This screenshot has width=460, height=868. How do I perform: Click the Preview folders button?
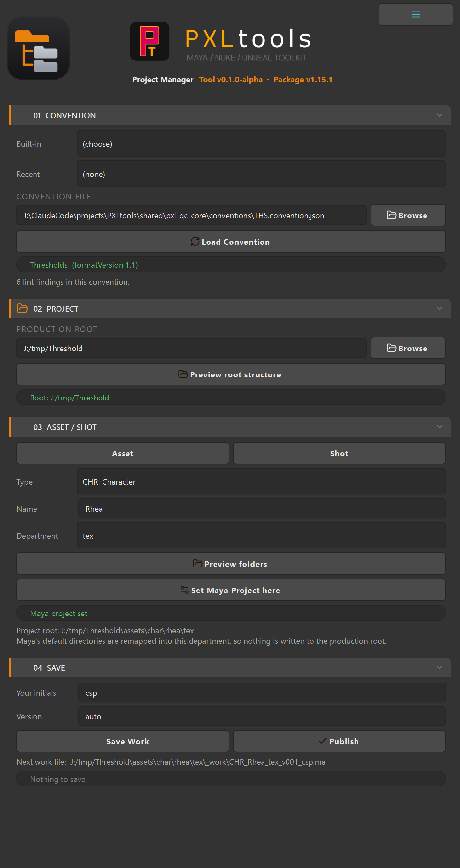[231, 564]
